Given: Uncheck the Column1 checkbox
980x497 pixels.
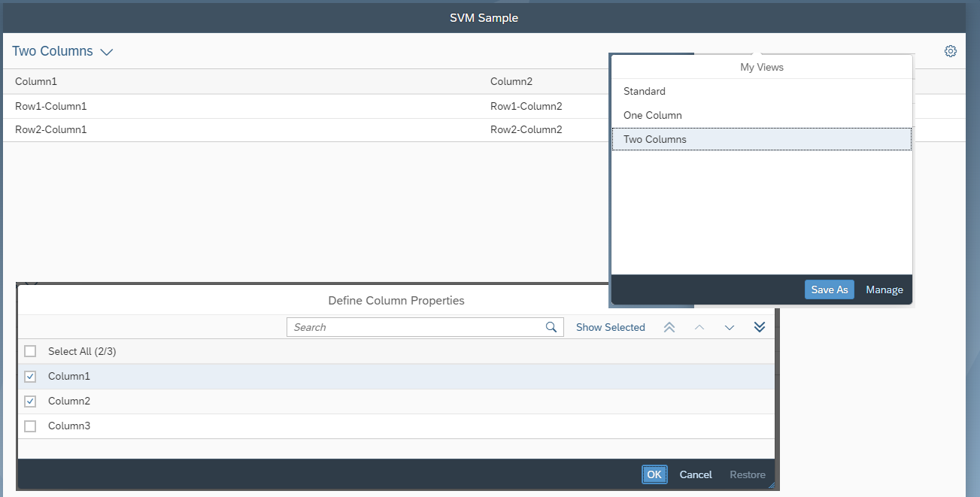Looking at the screenshot, I should coord(30,376).
